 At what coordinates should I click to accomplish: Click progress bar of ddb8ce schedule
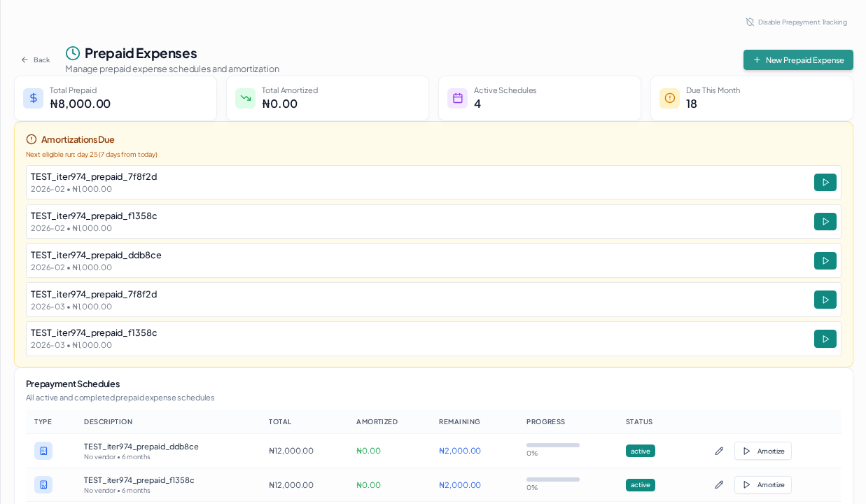click(x=553, y=445)
